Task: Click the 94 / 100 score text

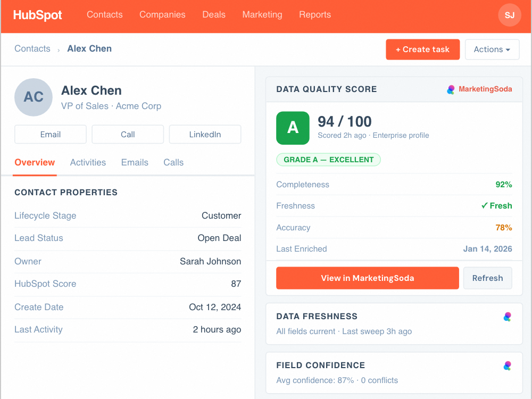Action: 344,121
